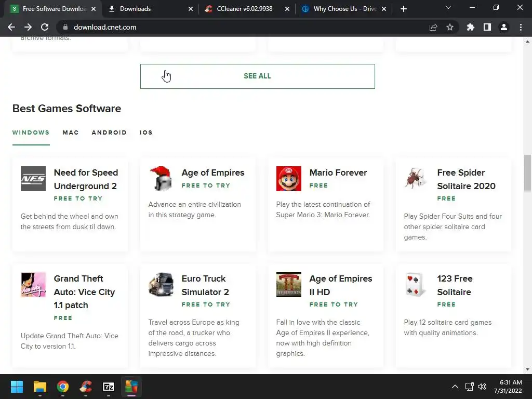This screenshot has height=399, width=532.
Task: Switch to the Downloads browser tab
Action: [149, 9]
